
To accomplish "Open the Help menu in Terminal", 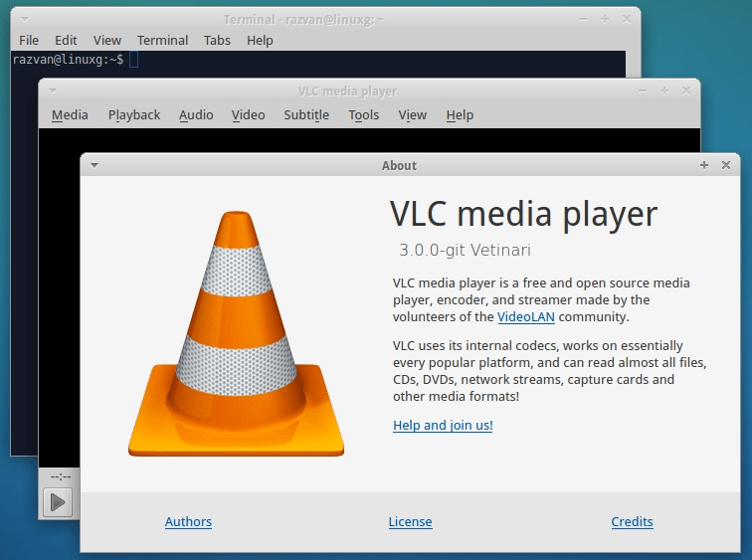I will (260, 40).
